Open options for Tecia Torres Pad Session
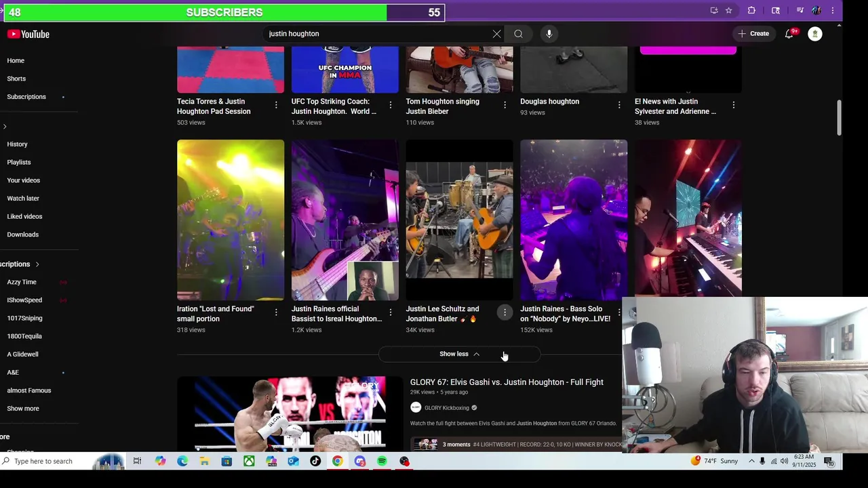The height and width of the screenshot is (488, 868). point(276,105)
